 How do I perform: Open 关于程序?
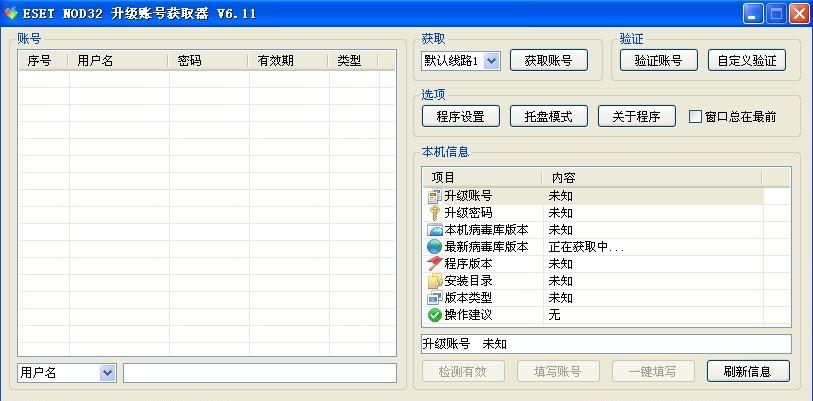[637, 116]
